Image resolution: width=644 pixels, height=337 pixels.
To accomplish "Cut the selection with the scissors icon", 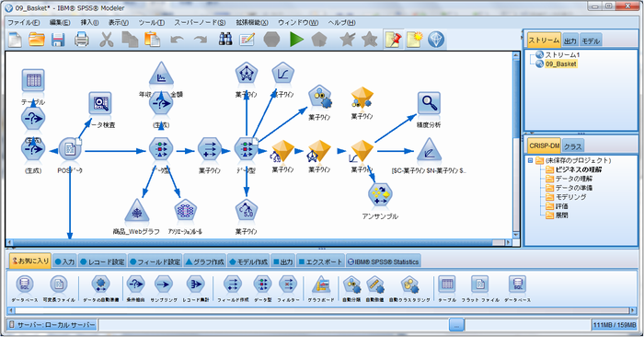I will (106, 40).
